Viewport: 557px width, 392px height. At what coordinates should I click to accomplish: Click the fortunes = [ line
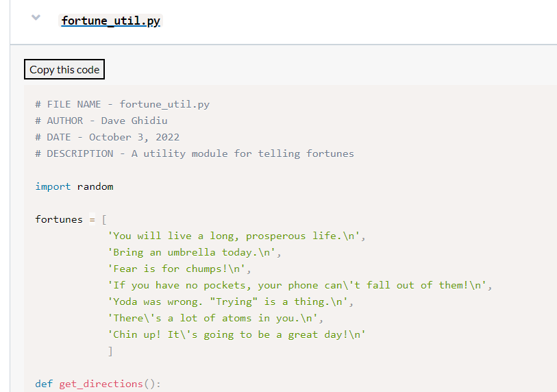[71, 219]
